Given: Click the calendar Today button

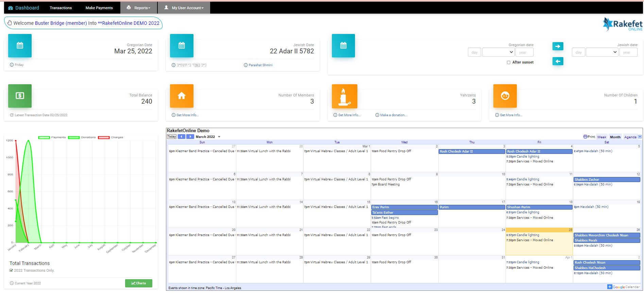Looking at the screenshot, I should [172, 137].
